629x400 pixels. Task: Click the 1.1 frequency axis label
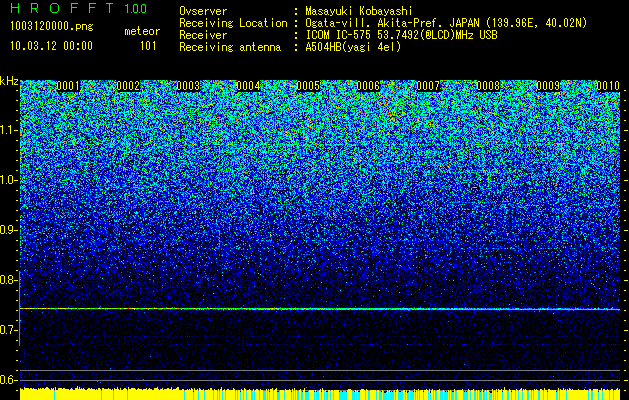click(7, 130)
